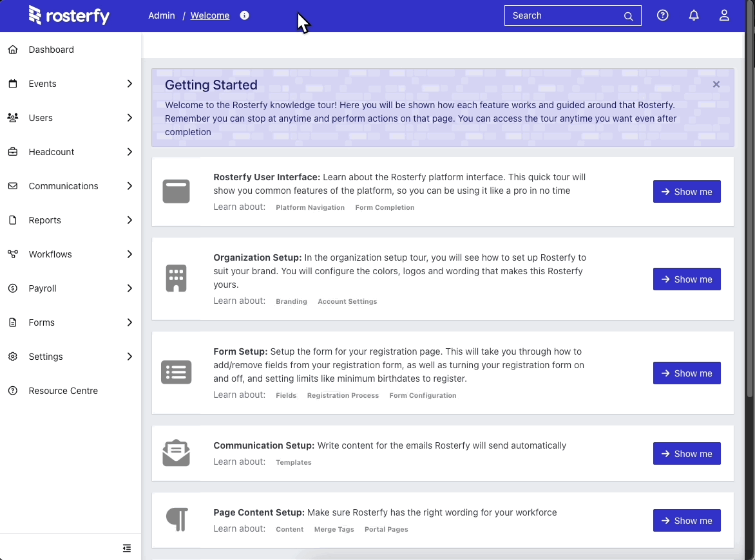755x560 pixels.
Task: Collapse the sidebar with the outdent icon
Action: (127, 548)
